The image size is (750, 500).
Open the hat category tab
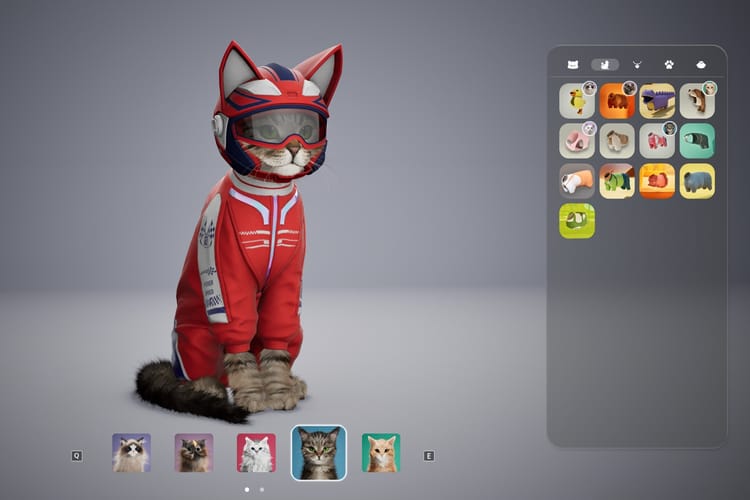(701, 65)
